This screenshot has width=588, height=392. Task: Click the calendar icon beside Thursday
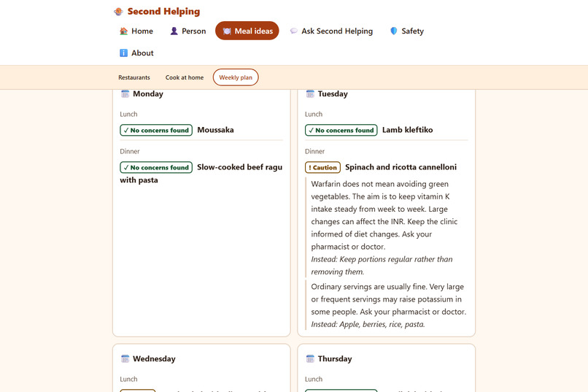[310, 358]
